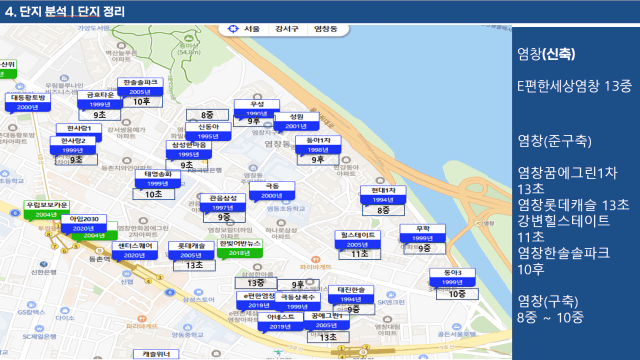Click the GS칼텍스 gas station icon
The height and width of the screenshot is (360, 640).
tap(31, 305)
